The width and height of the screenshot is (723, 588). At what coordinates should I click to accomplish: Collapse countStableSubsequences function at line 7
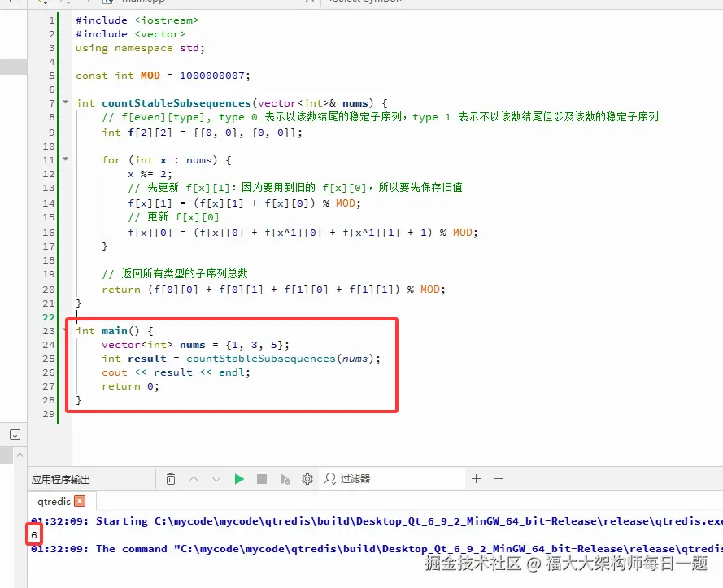point(66,102)
